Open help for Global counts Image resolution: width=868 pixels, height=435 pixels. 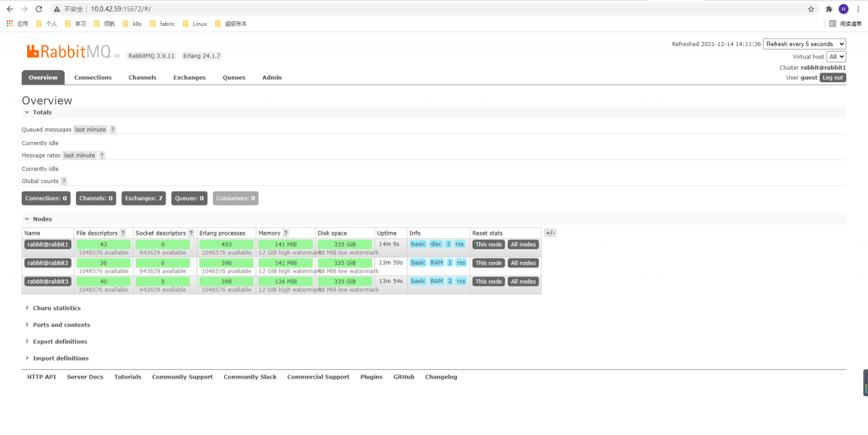[x=64, y=181]
